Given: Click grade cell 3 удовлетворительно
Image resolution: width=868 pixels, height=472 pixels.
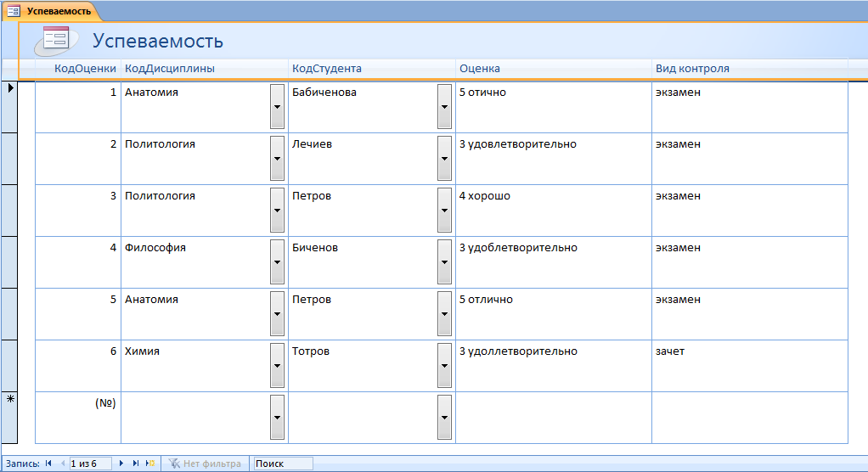Looking at the screenshot, I should click(x=554, y=159).
